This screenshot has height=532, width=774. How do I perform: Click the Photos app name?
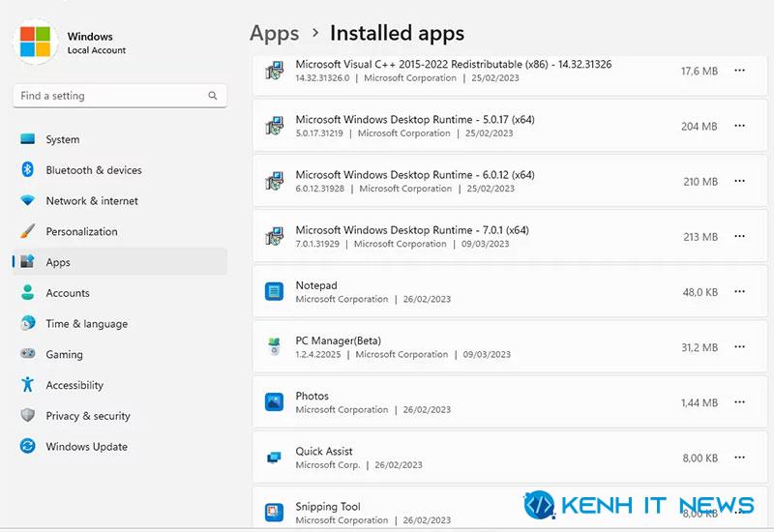[312, 396]
